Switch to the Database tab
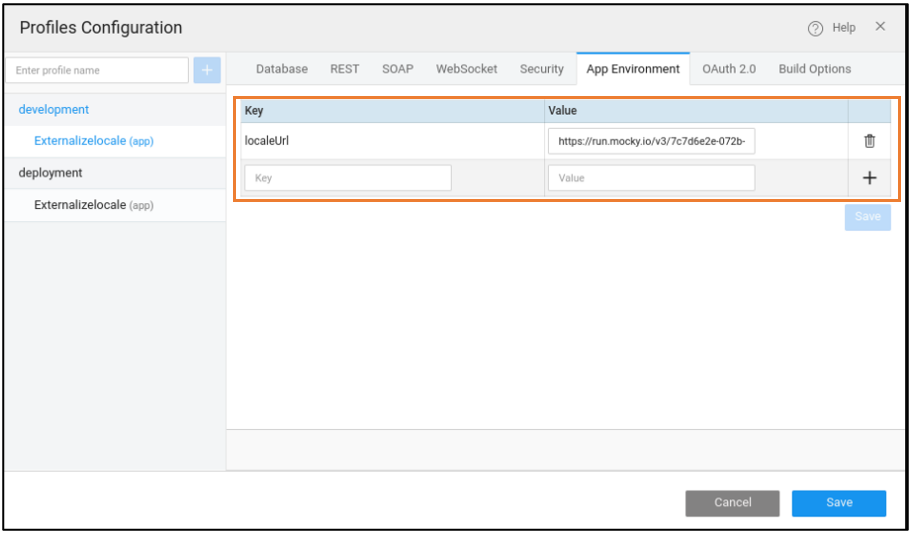Screen dimensions: 910x535 pyautogui.click(x=282, y=69)
